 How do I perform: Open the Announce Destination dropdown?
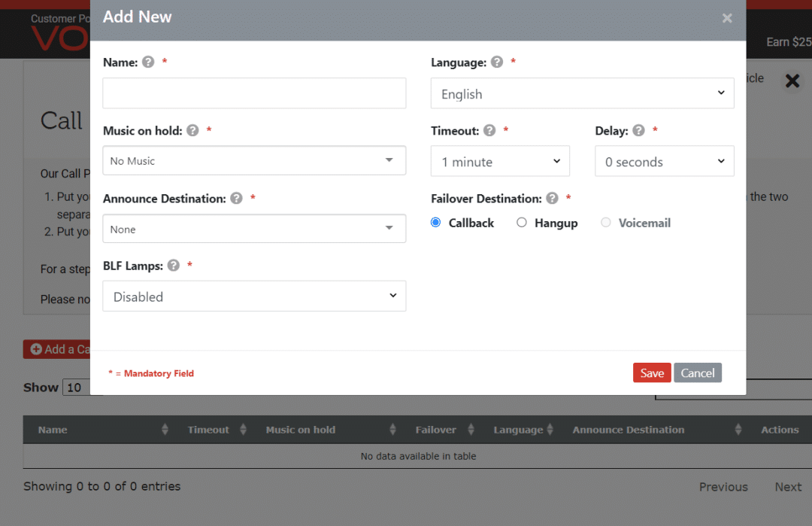[x=254, y=229]
